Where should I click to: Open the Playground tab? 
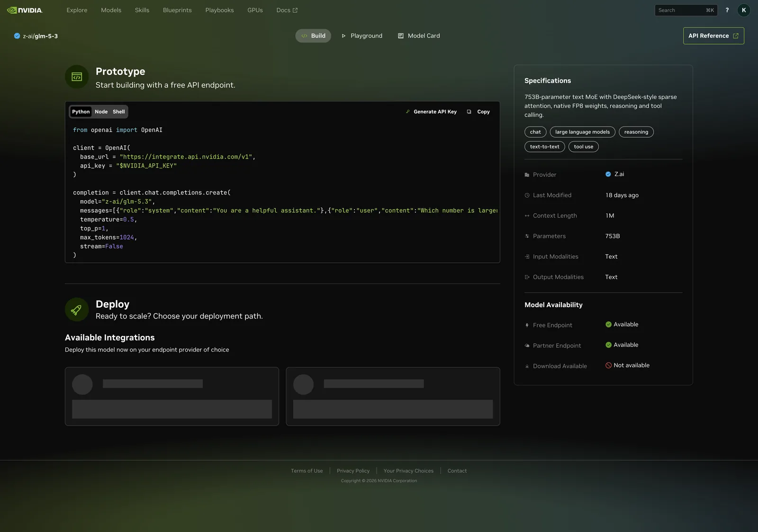[x=362, y=36]
